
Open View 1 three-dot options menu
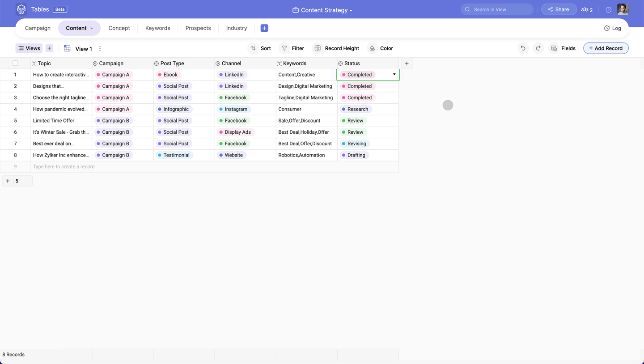pos(100,49)
